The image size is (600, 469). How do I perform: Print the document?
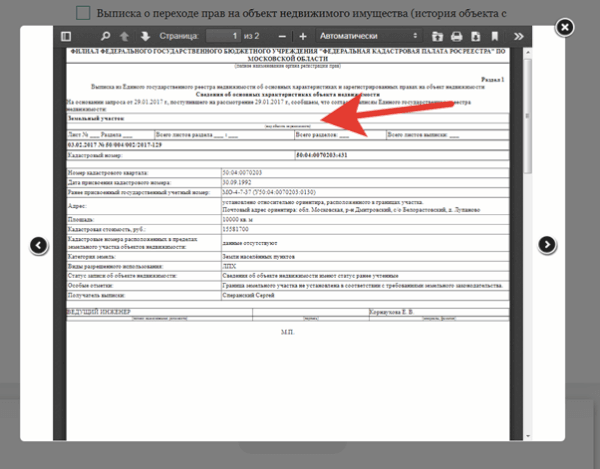click(x=457, y=36)
